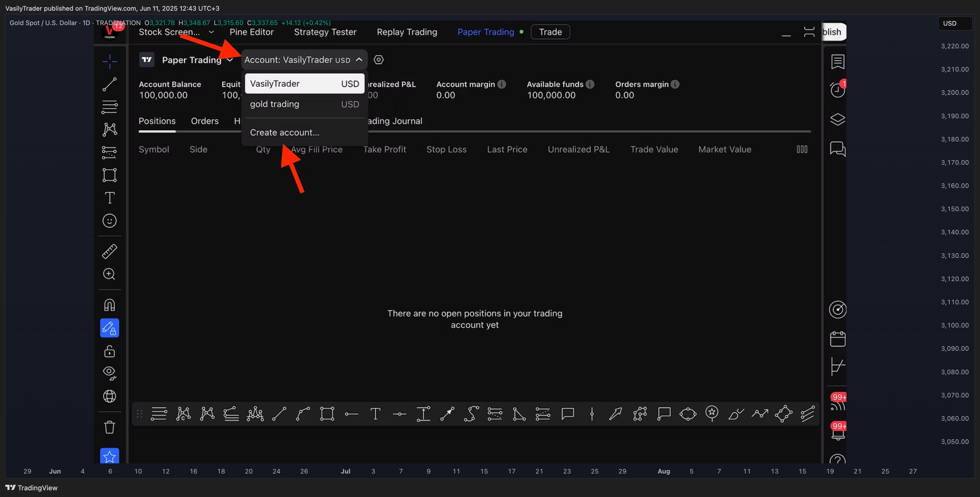The image size is (980, 497).
Task: Select the curve tool in favorites toolbar
Action: (303, 414)
